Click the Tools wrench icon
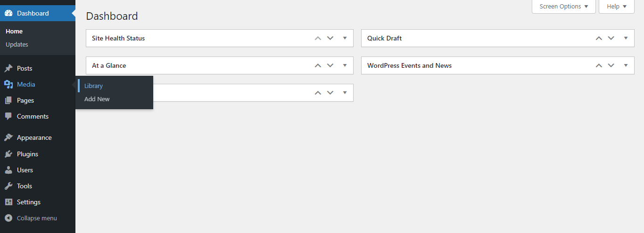 coord(8,186)
